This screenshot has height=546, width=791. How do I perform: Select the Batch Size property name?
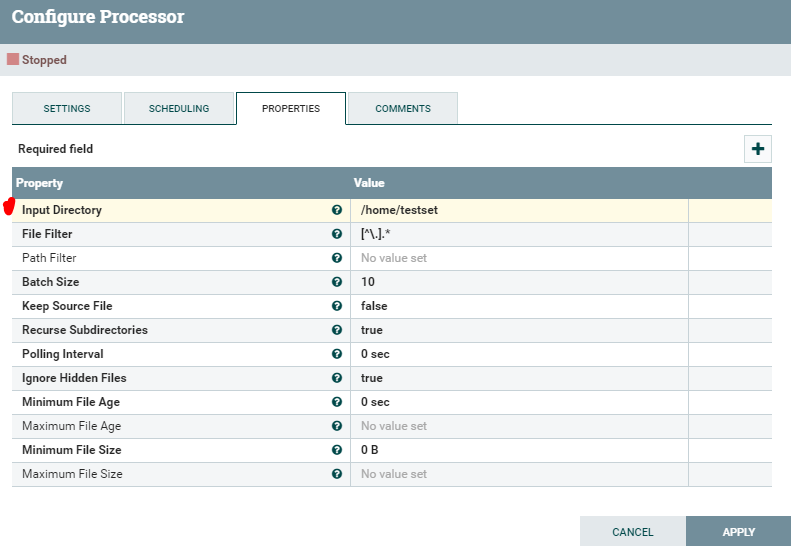50,282
